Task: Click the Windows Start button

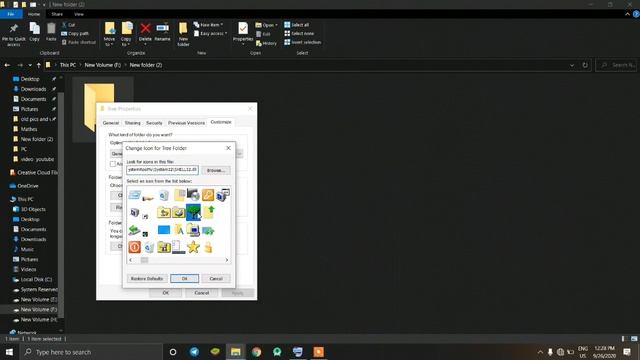Action: click(9, 352)
